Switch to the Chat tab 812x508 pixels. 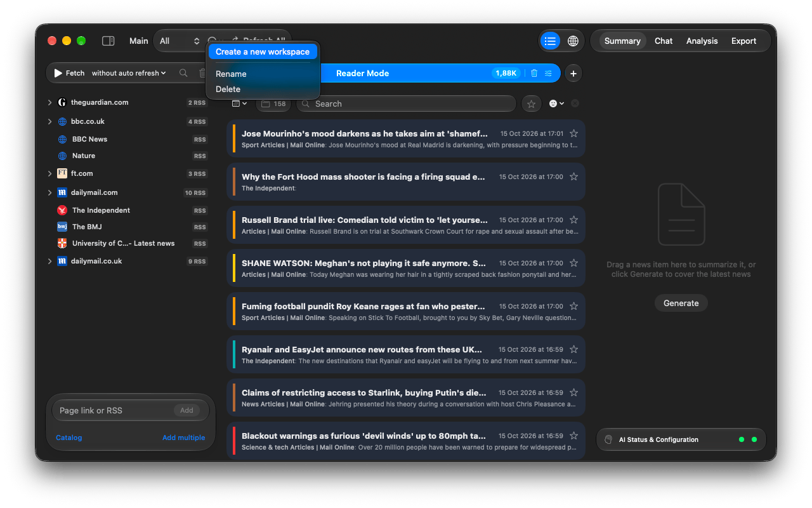pyautogui.click(x=664, y=41)
